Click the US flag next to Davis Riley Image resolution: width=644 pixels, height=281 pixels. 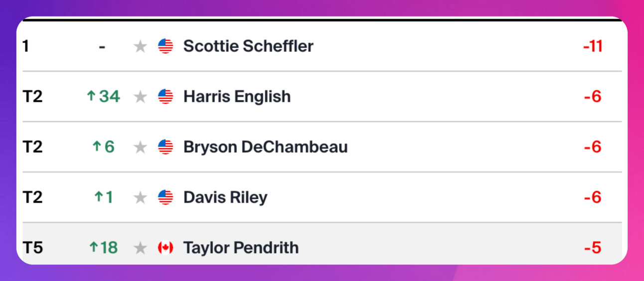pyautogui.click(x=165, y=198)
